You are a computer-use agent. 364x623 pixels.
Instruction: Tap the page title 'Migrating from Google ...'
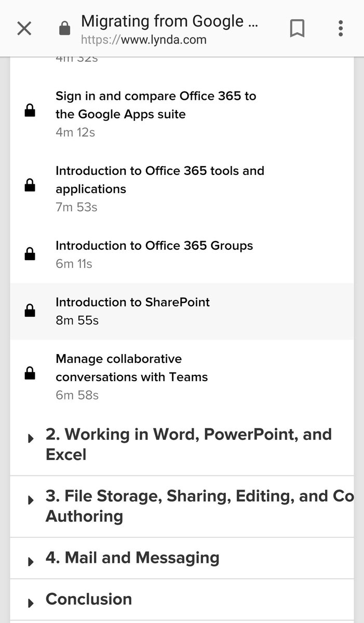[x=170, y=21]
